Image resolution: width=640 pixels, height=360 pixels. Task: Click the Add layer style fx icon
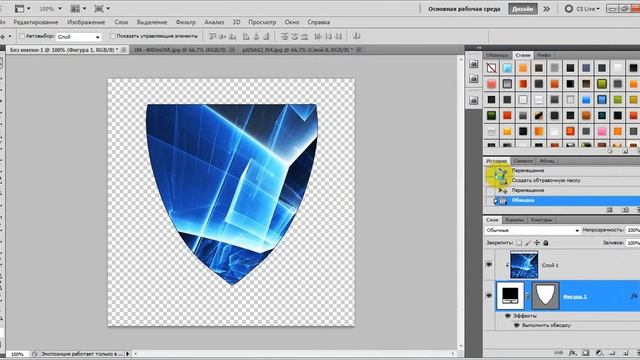[573, 353]
